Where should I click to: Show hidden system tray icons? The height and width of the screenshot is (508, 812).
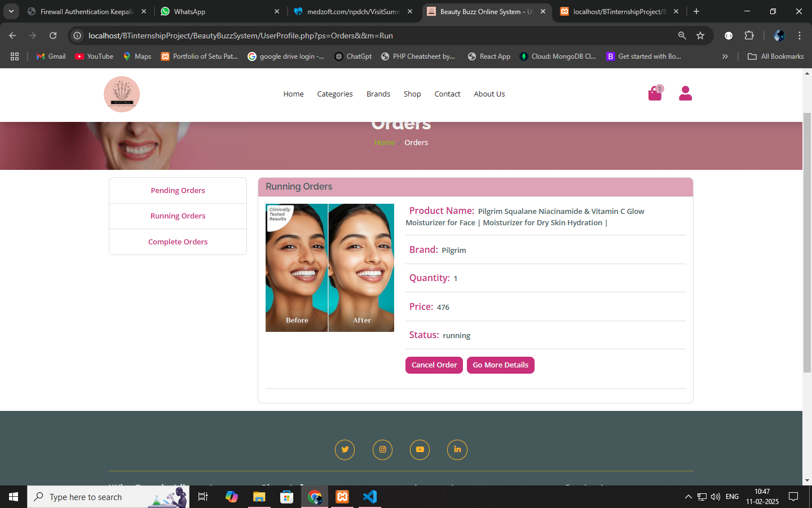(688, 497)
